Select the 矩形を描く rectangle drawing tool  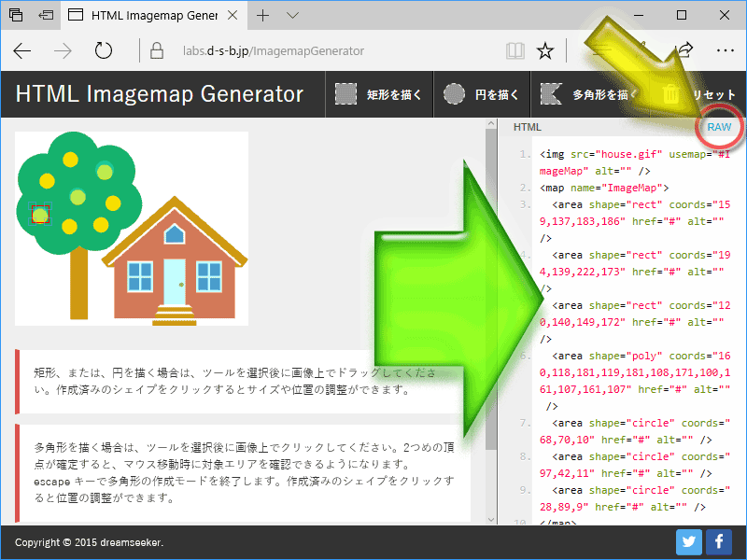pos(379,93)
